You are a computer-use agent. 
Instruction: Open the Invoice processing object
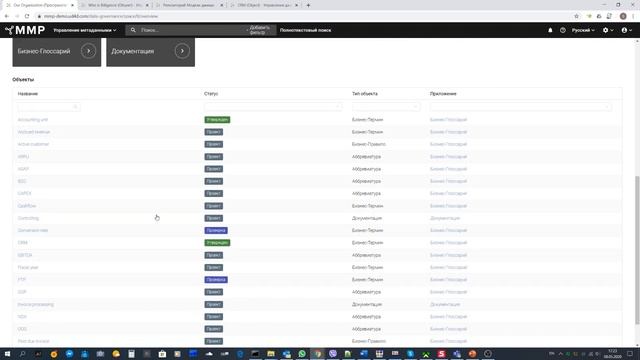click(36, 304)
